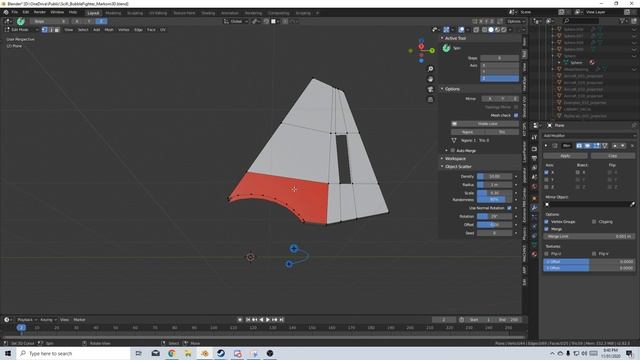Enable Flip U texture checkbox
Screen dimensions: 640x360
(x=547, y=254)
